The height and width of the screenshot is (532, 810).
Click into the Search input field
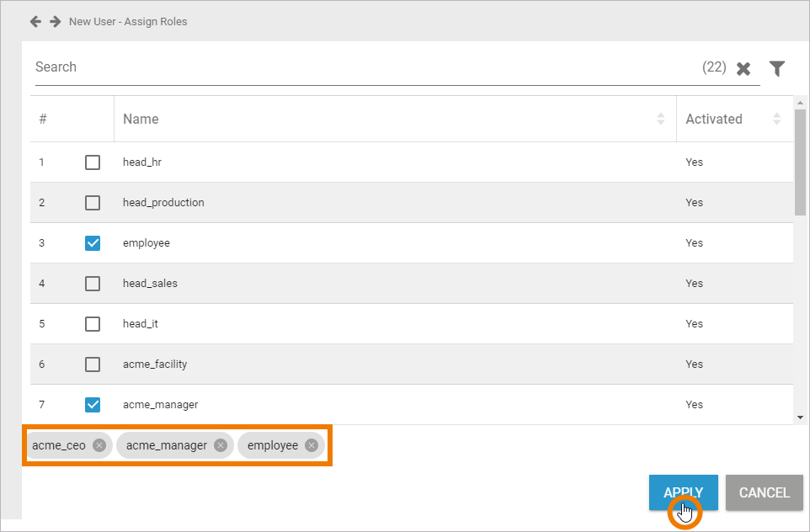[362, 67]
